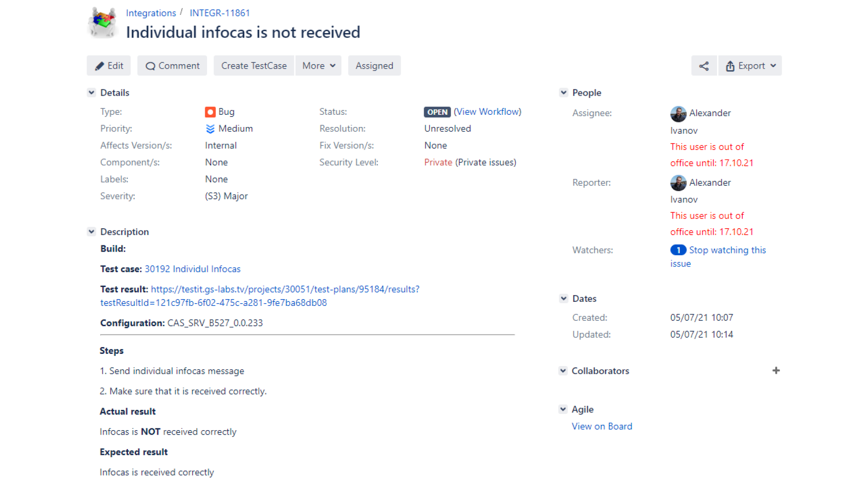Click the Create TestCase button

pyautogui.click(x=253, y=66)
